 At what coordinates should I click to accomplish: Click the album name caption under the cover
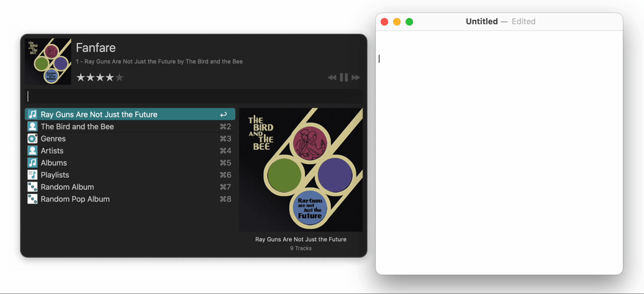301,239
